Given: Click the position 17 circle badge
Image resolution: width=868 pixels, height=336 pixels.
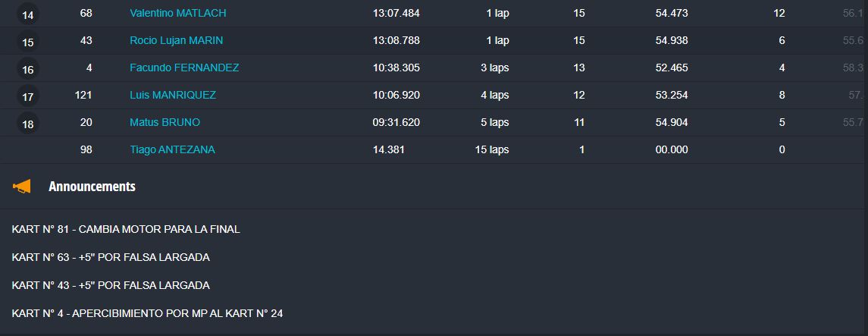Looking at the screenshot, I should (x=28, y=97).
